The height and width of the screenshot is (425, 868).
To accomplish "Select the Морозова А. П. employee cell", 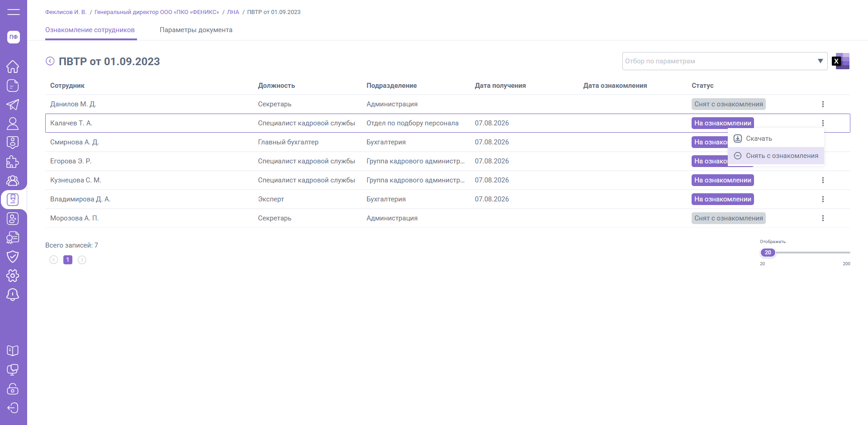I will pyautogui.click(x=74, y=218).
